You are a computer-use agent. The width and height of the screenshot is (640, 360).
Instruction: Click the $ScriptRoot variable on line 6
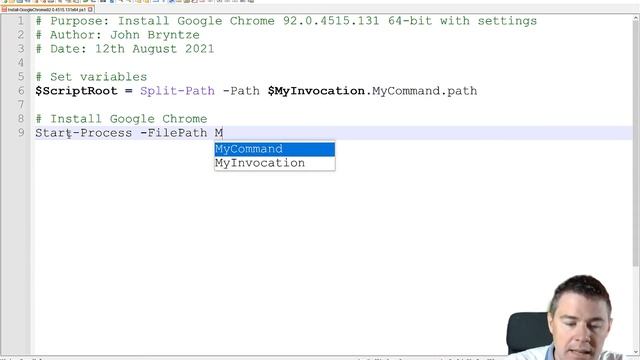pos(76,91)
